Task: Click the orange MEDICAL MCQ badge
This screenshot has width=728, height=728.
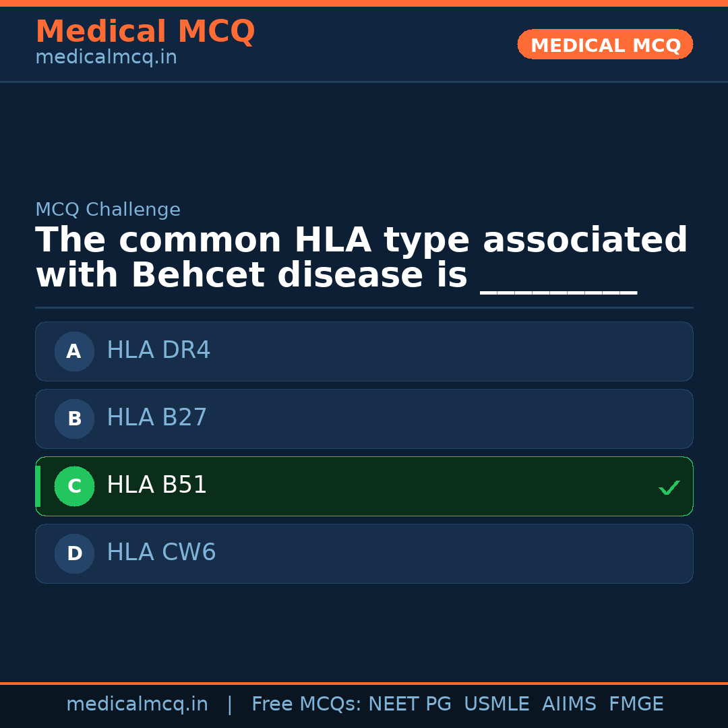Action: [605, 44]
